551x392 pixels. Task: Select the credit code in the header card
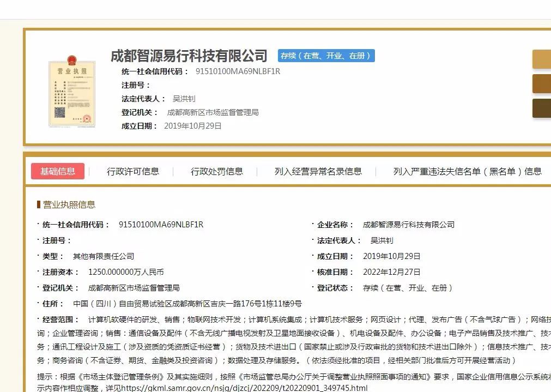click(x=238, y=71)
